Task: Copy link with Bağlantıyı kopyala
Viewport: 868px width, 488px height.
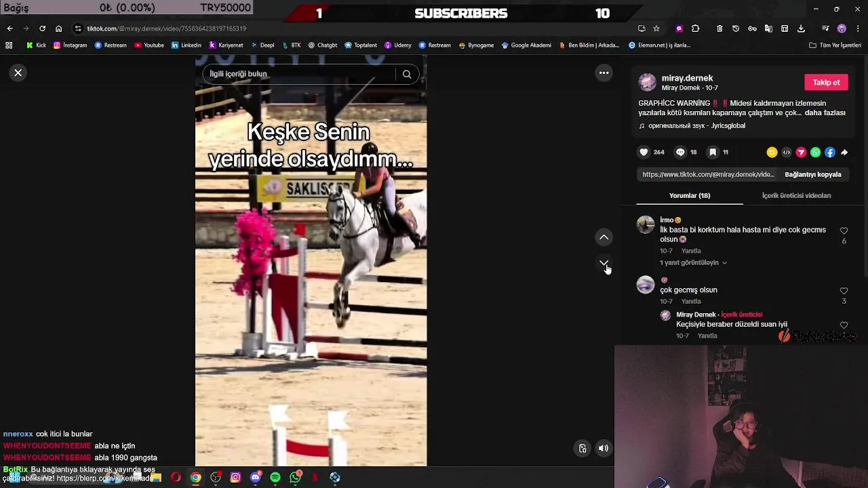Action: click(812, 174)
